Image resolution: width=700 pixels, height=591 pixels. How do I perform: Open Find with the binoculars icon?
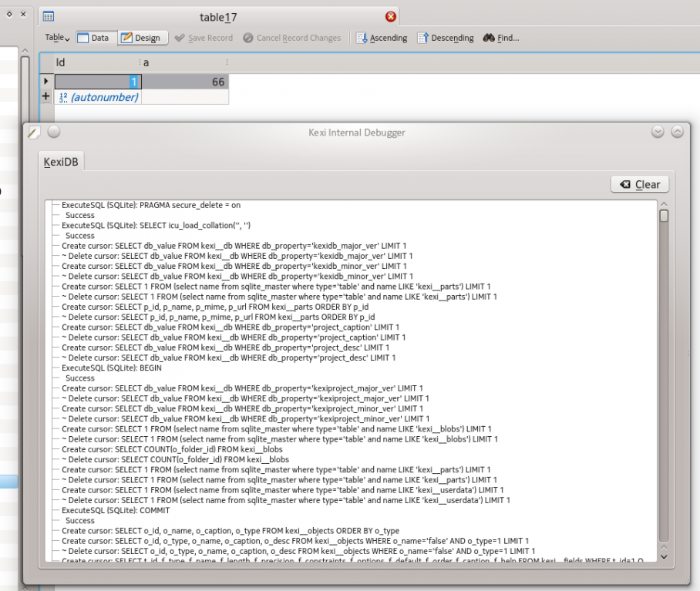click(500, 38)
